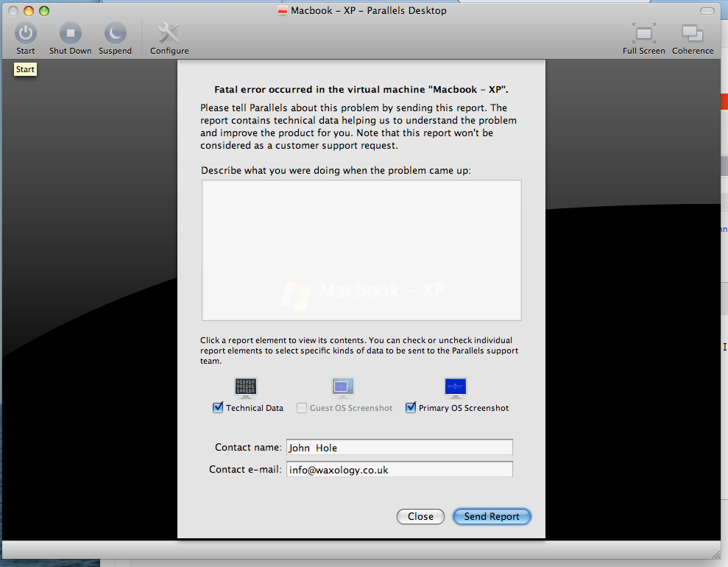This screenshot has height=567, width=728.
Task: Open Configure with the wrench icon
Action: pos(169,33)
